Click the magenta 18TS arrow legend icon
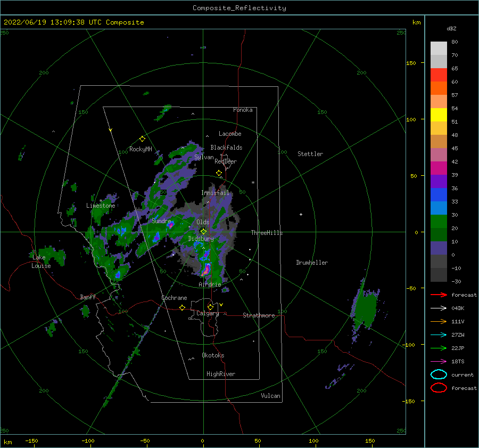The image size is (479, 448). pyautogui.click(x=439, y=362)
